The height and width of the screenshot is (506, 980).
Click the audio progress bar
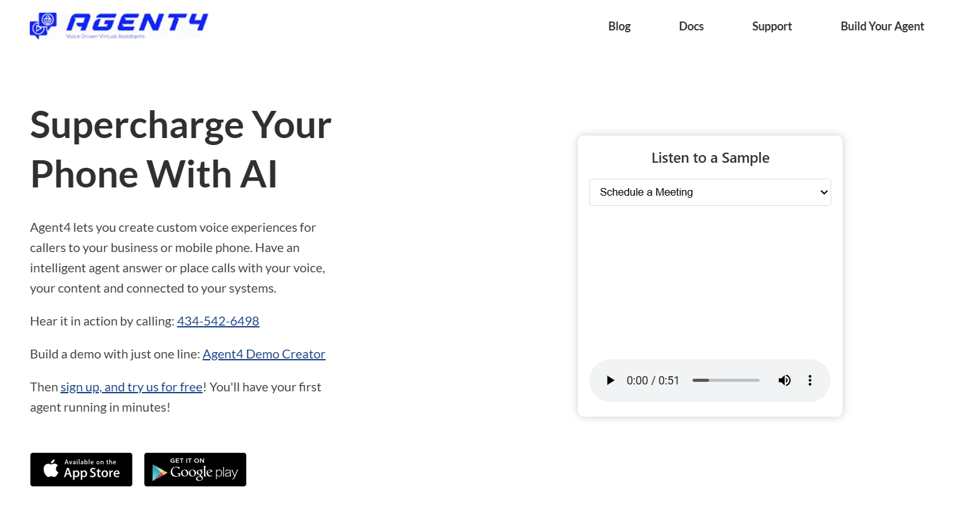coord(726,381)
